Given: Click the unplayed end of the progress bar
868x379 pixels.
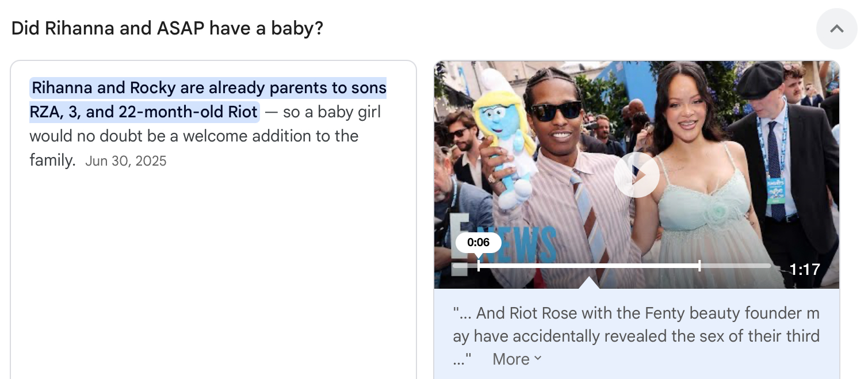Looking at the screenshot, I should (736, 266).
